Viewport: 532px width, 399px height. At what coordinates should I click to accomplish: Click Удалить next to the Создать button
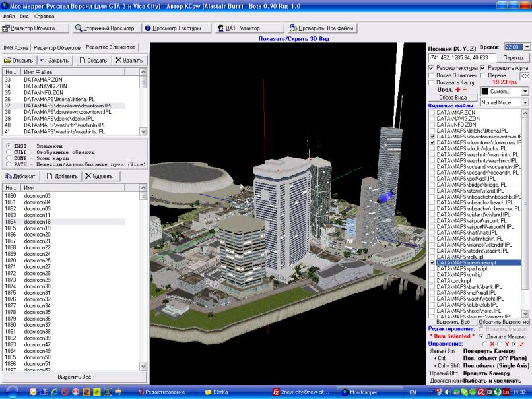point(129,60)
